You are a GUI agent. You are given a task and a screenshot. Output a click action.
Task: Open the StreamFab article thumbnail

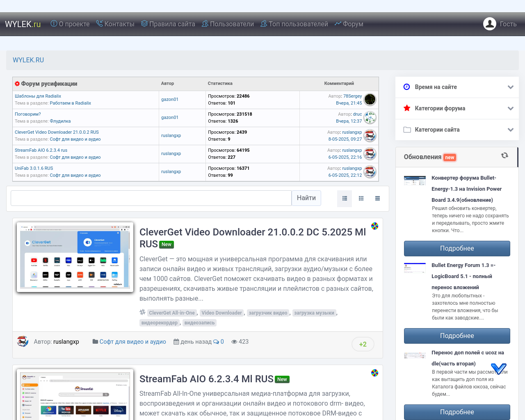click(x=75, y=395)
